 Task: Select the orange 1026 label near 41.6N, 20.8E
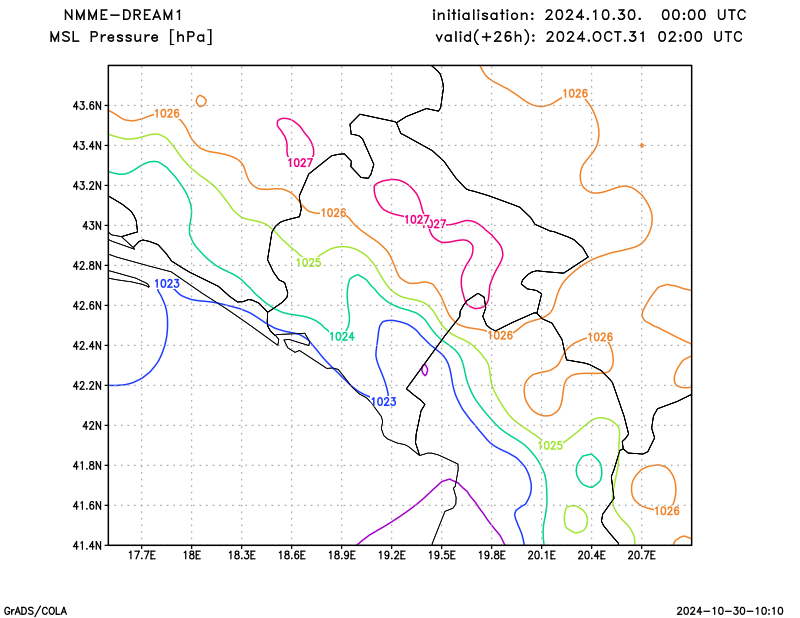click(x=667, y=511)
